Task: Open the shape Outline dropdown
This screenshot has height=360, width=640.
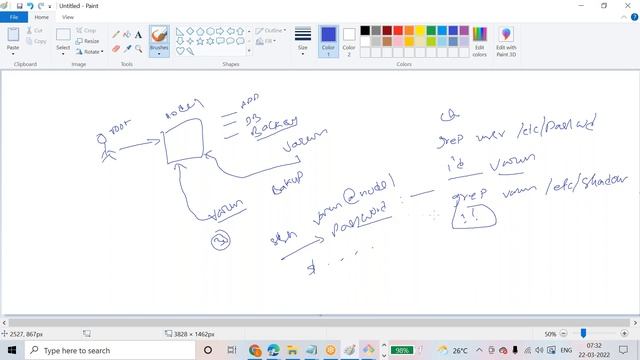Action: pos(271,31)
